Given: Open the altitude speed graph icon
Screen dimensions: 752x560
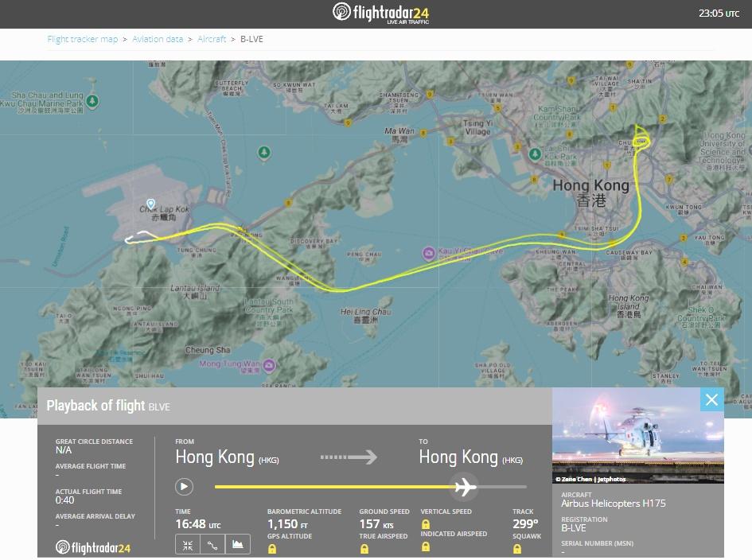Looking at the screenshot, I should pos(237,545).
